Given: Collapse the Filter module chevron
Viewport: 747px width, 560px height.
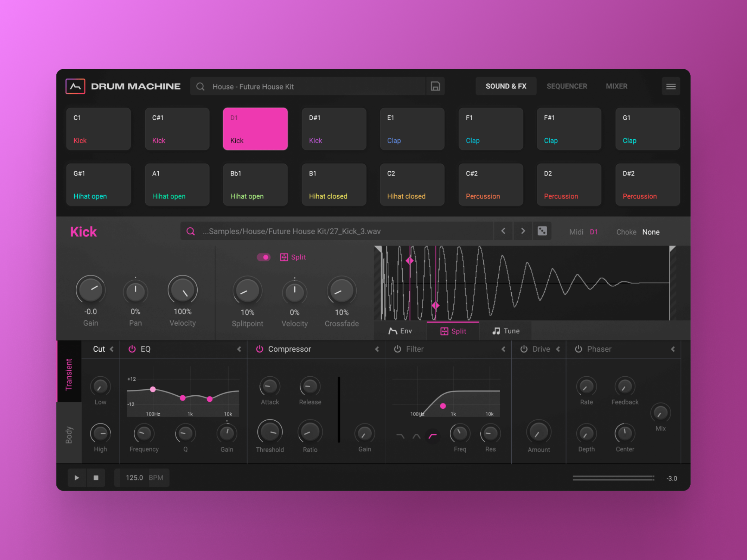Looking at the screenshot, I should point(503,349).
